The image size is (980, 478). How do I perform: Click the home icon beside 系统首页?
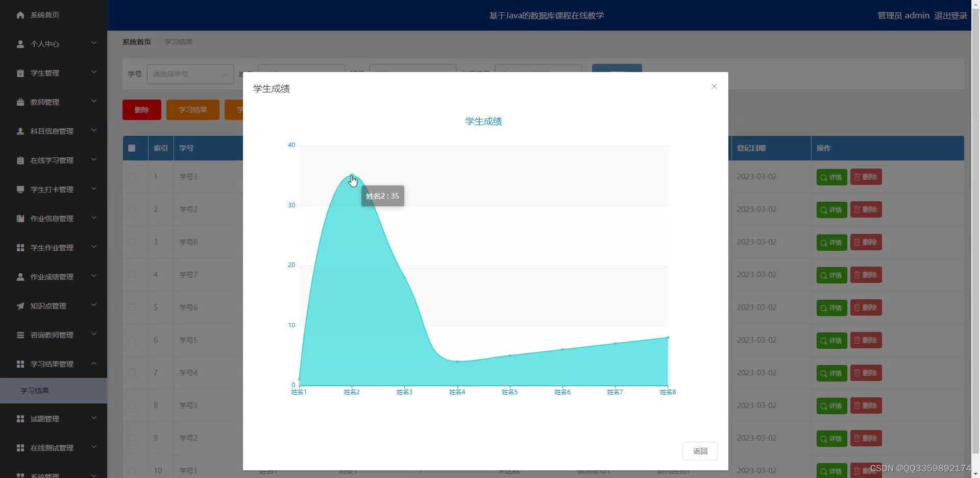coord(20,15)
